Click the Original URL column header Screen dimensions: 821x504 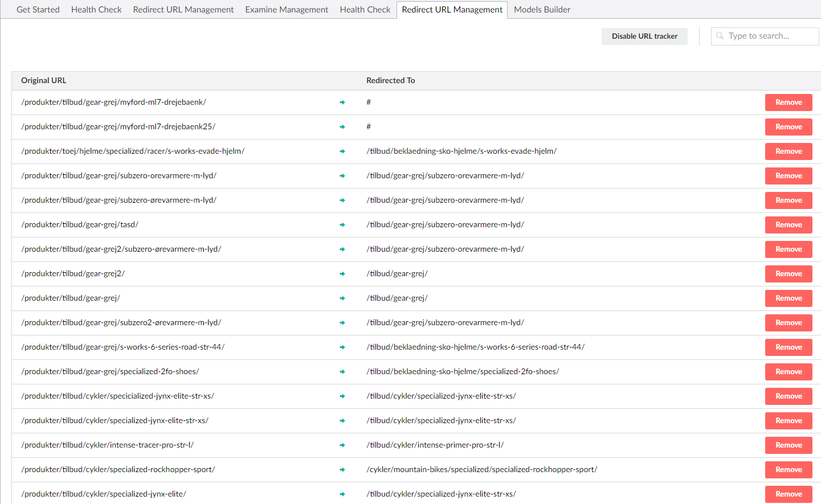click(x=44, y=80)
